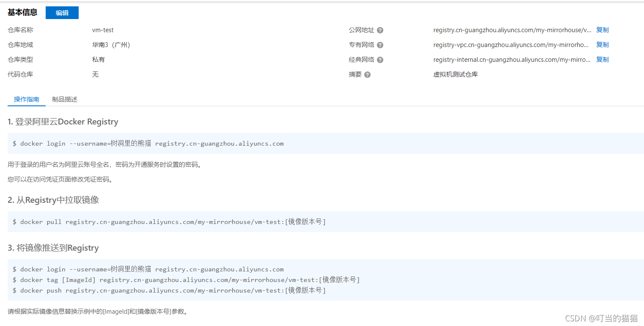Click the docker pull command line
This screenshot has width=644, height=326.
(x=169, y=222)
